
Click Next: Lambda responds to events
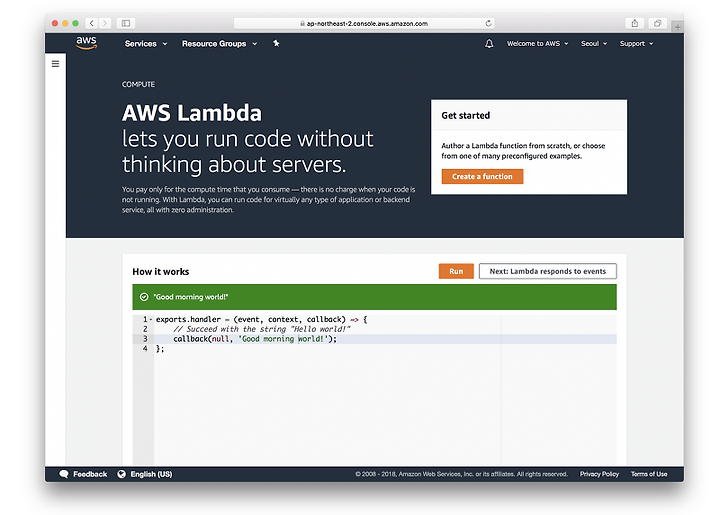pos(547,271)
